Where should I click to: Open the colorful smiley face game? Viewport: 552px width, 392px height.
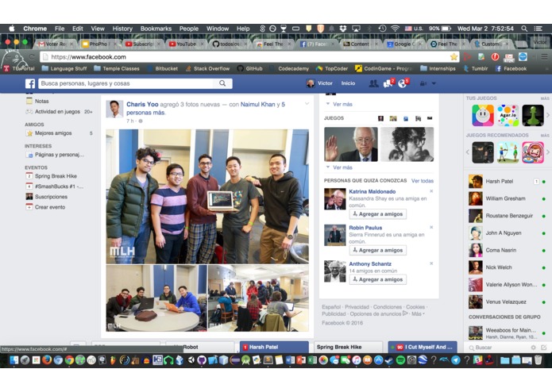483,115
